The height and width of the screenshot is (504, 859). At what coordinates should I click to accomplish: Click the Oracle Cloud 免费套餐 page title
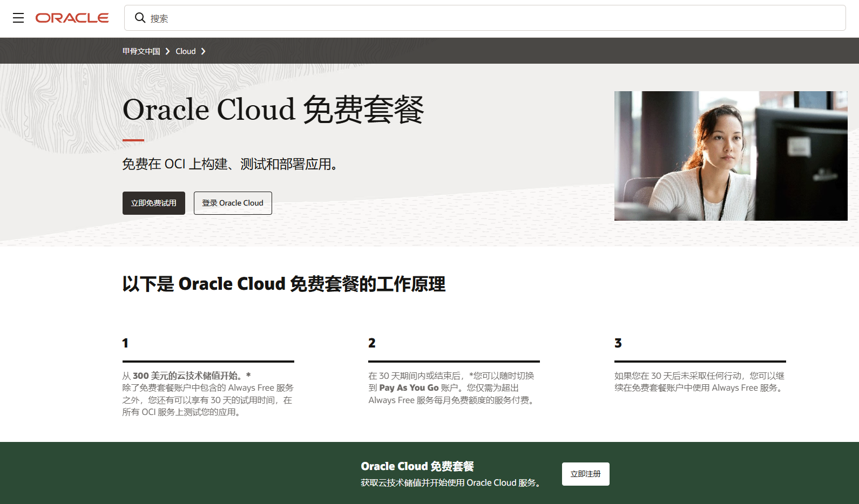click(273, 110)
